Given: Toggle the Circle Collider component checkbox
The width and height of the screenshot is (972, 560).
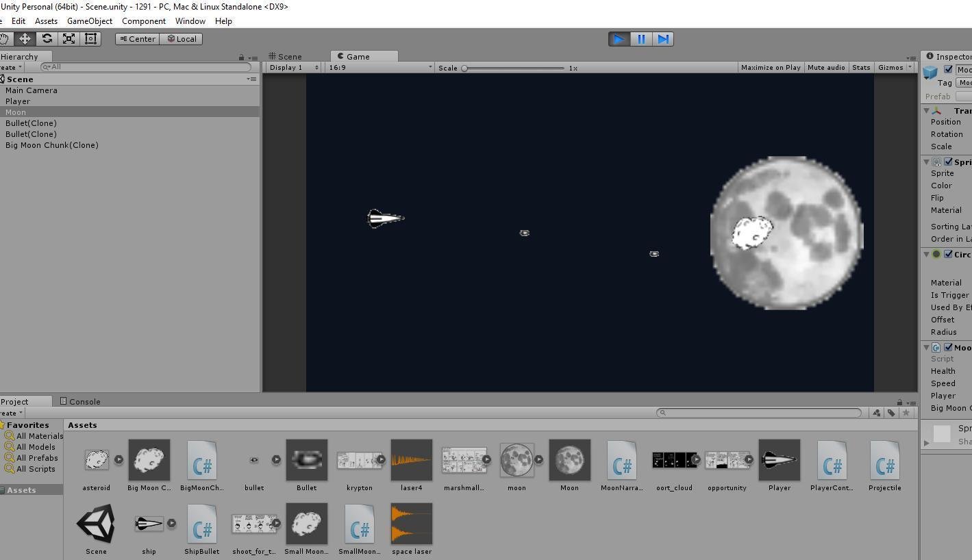Looking at the screenshot, I should click(x=948, y=255).
